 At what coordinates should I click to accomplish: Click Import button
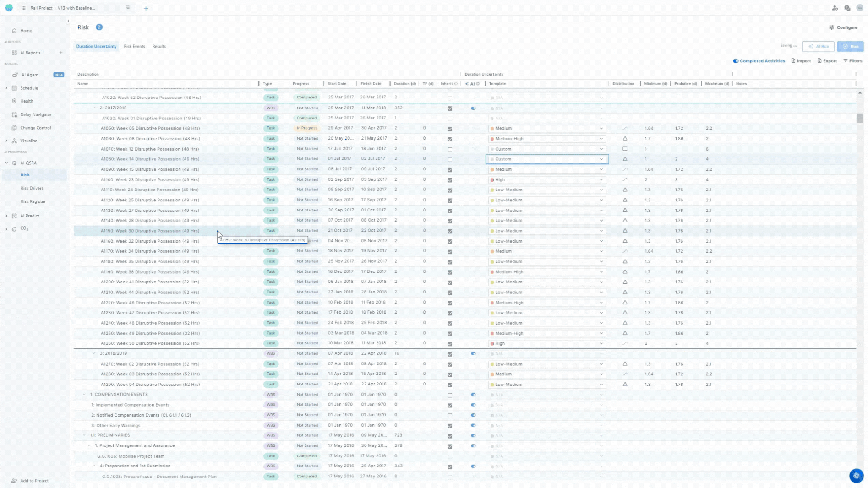(801, 61)
